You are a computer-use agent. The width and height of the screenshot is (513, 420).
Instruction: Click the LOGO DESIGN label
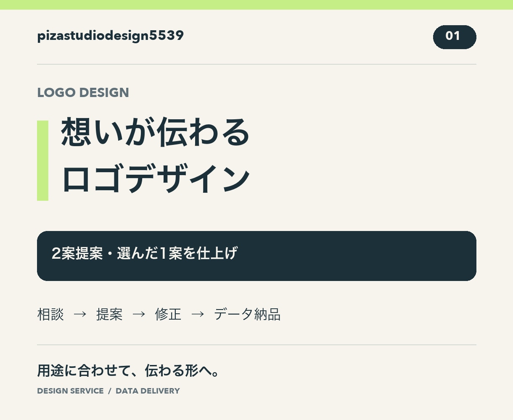(x=83, y=92)
